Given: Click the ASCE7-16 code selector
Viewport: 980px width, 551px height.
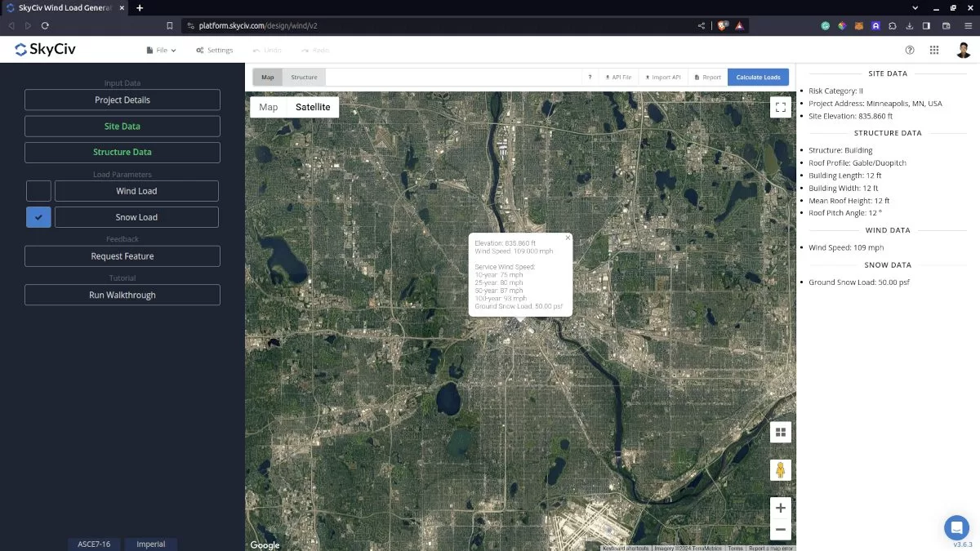Looking at the screenshot, I should pyautogui.click(x=94, y=544).
